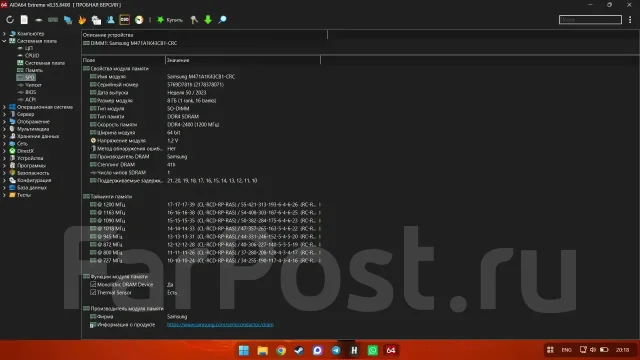Click the volume icon in system tray

tap(593, 350)
